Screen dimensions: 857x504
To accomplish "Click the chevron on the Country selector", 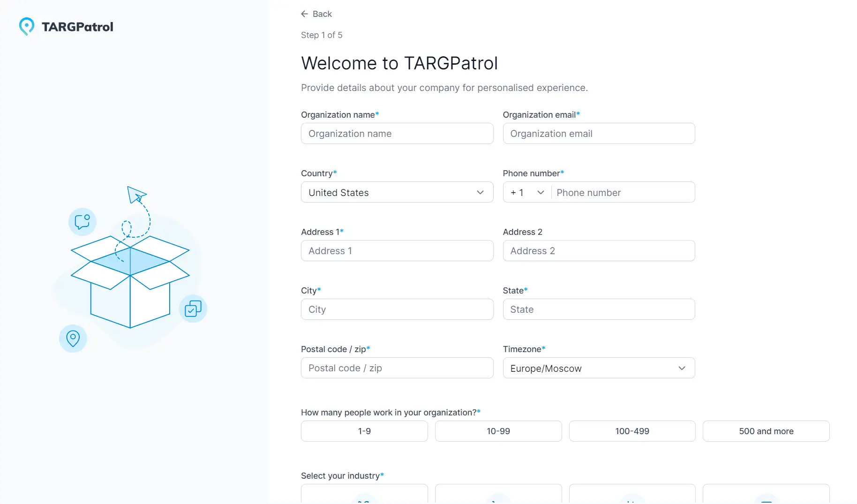I will click(480, 192).
